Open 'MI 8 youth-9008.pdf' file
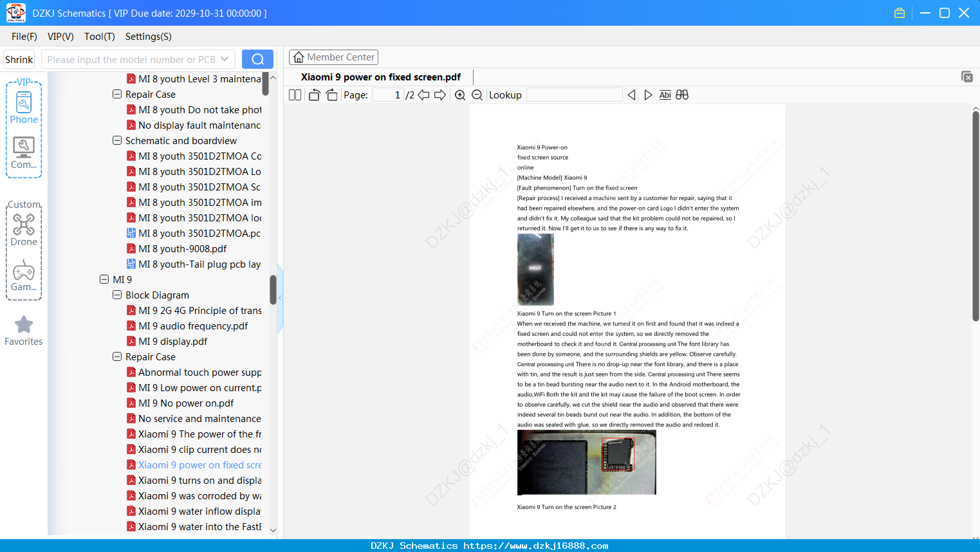 click(183, 248)
